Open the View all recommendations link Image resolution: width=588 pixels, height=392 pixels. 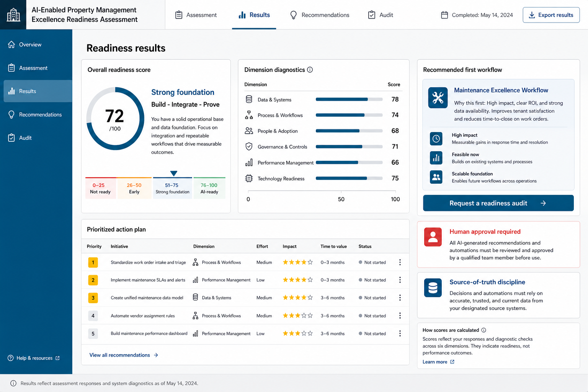(x=124, y=355)
